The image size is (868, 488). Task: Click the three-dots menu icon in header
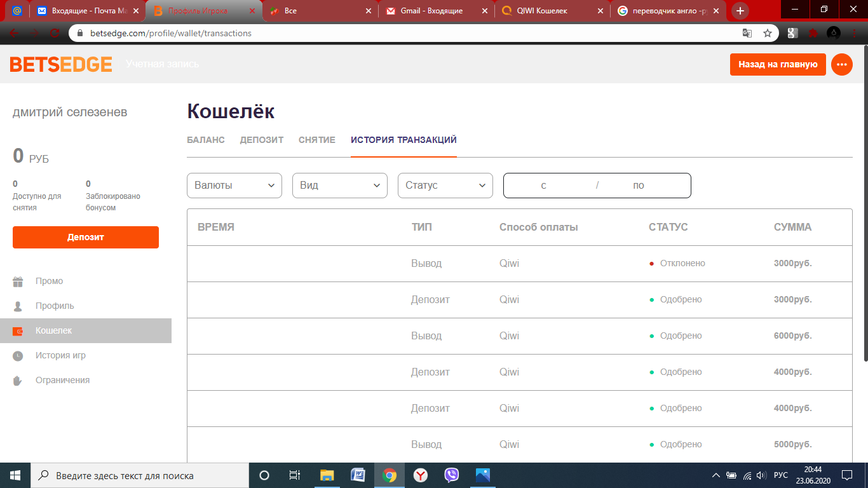(x=842, y=64)
